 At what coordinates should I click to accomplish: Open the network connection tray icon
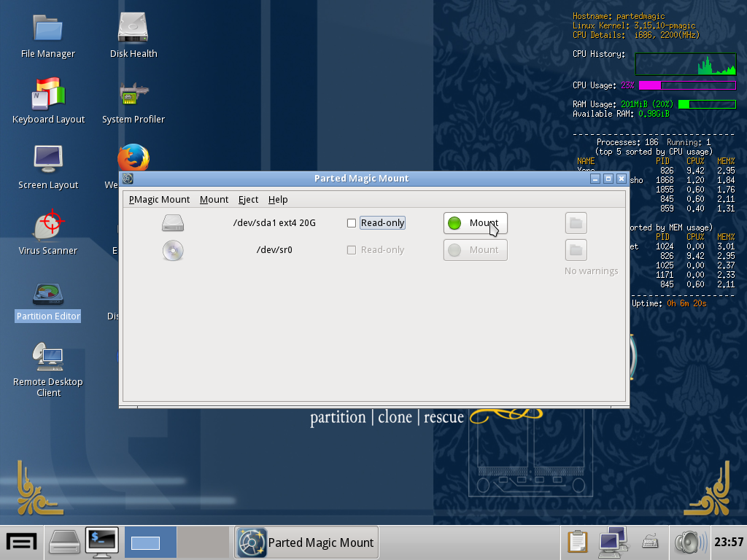click(613, 542)
